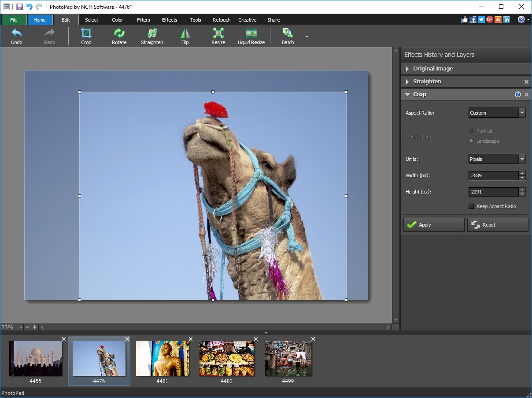Open the Aspect Ratio dropdown
The width and height of the screenshot is (532, 398).
point(497,112)
